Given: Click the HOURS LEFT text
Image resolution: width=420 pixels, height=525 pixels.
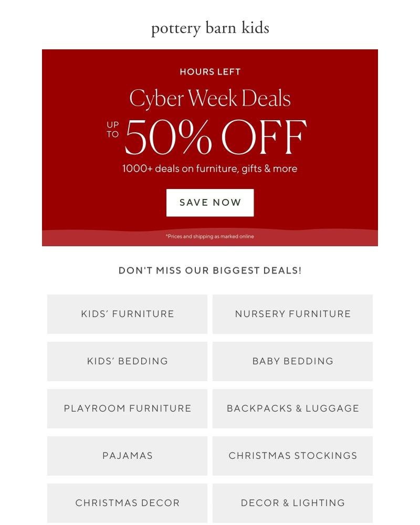Looking at the screenshot, I should pos(209,72).
